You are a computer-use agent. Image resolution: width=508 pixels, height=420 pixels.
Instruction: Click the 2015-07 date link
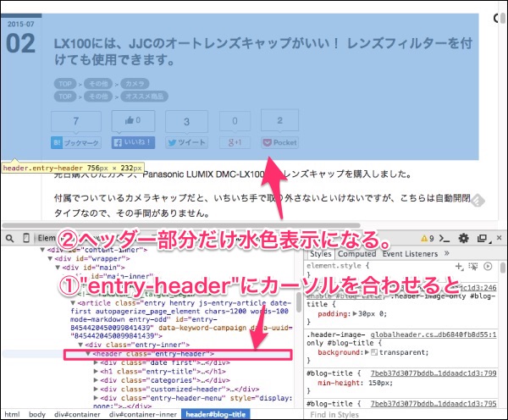(20, 24)
